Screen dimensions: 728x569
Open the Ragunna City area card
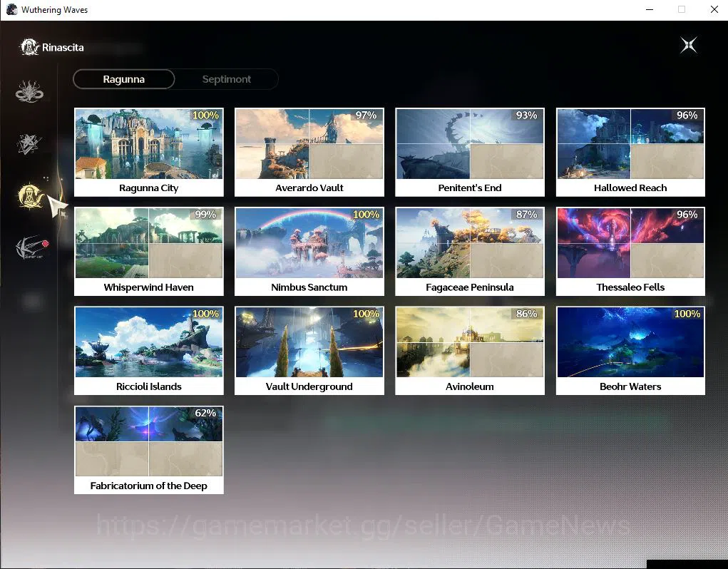pos(148,152)
